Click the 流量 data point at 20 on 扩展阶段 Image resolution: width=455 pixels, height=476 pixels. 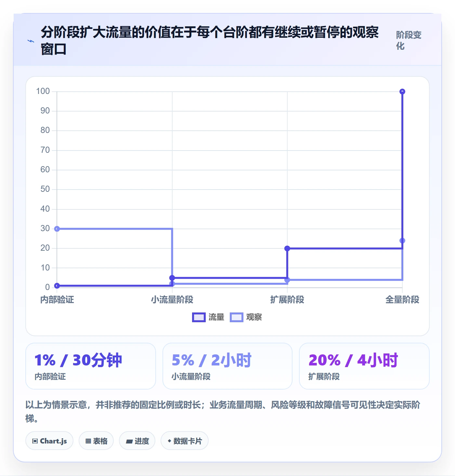pyautogui.click(x=287, y=248)
